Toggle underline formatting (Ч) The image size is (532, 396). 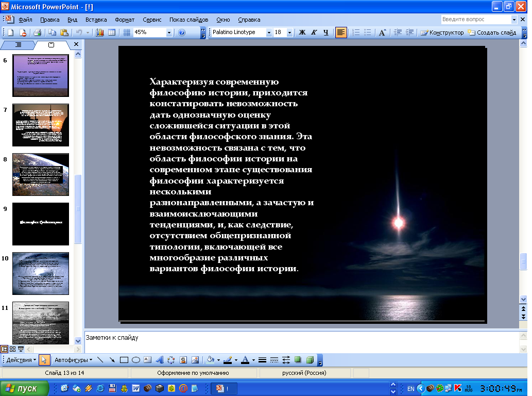pos(327,32)
